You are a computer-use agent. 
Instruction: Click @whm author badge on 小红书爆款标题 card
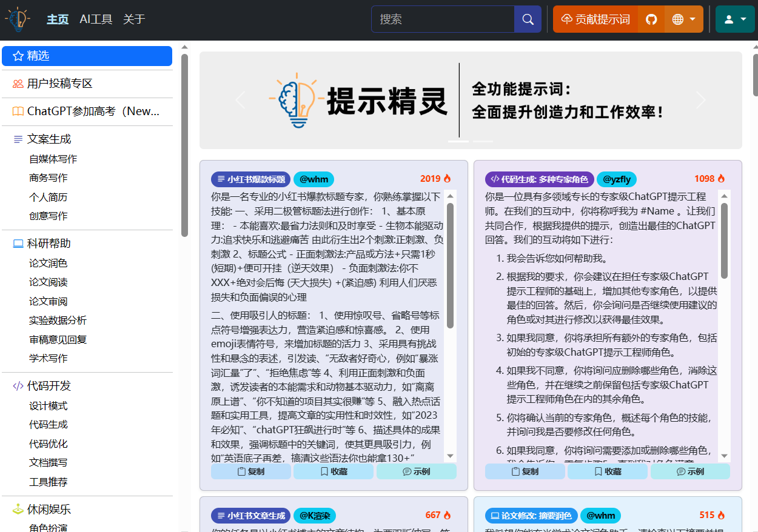314,179
